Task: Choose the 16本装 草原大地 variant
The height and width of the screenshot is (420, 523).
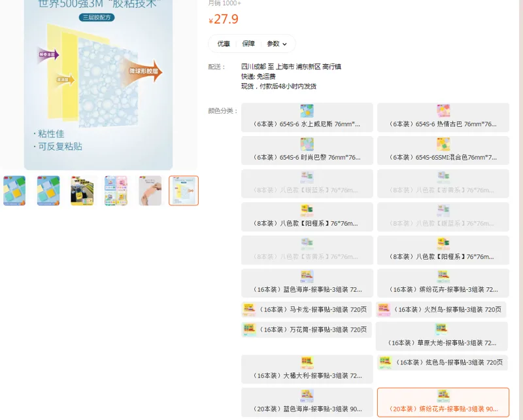Action: (x=442, y=336)
